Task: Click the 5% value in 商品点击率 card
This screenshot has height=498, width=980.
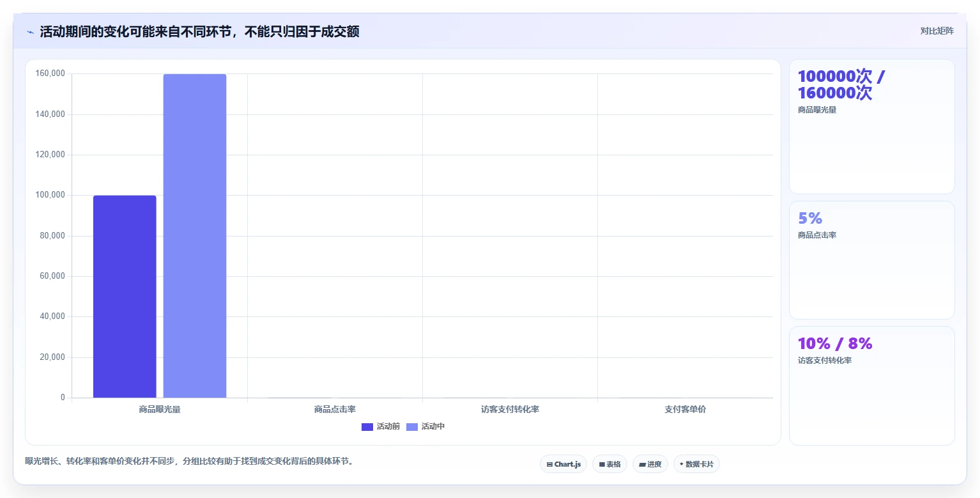Action: coord(810,218)
